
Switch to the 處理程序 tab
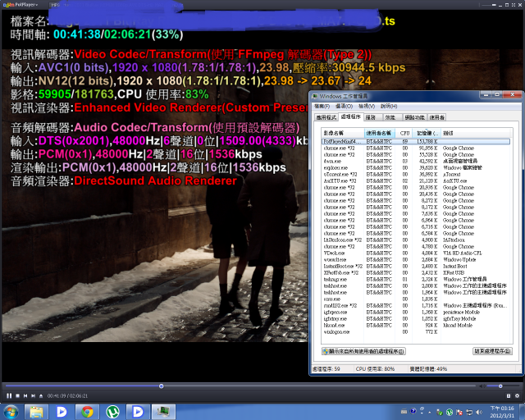(x=350, y=116)
